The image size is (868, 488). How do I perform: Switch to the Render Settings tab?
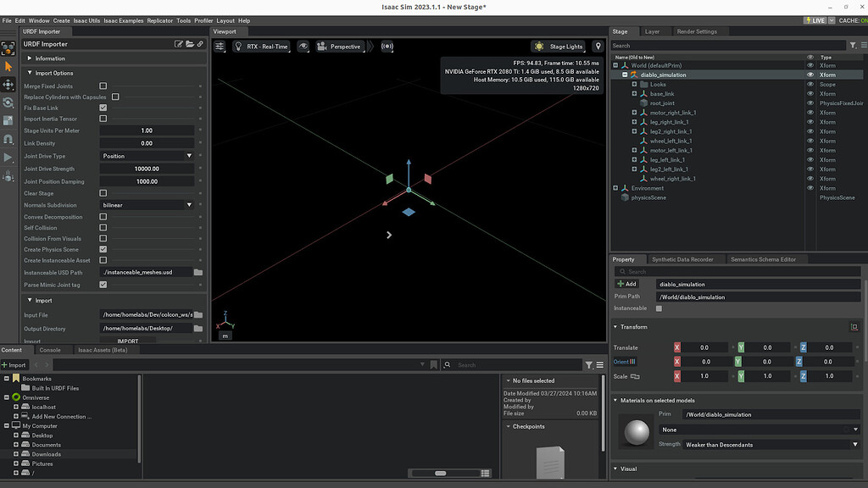[696, 31]
